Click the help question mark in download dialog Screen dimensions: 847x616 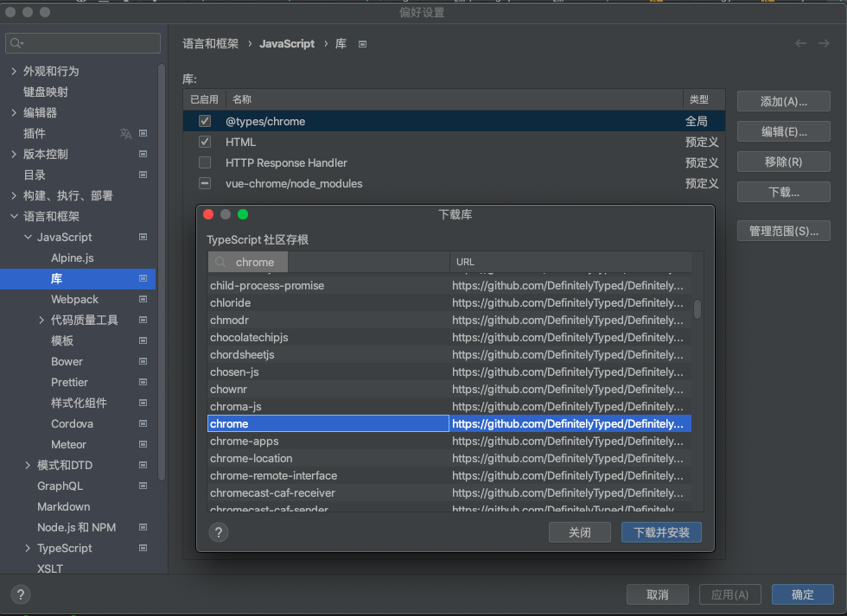[x=219, y=532]
